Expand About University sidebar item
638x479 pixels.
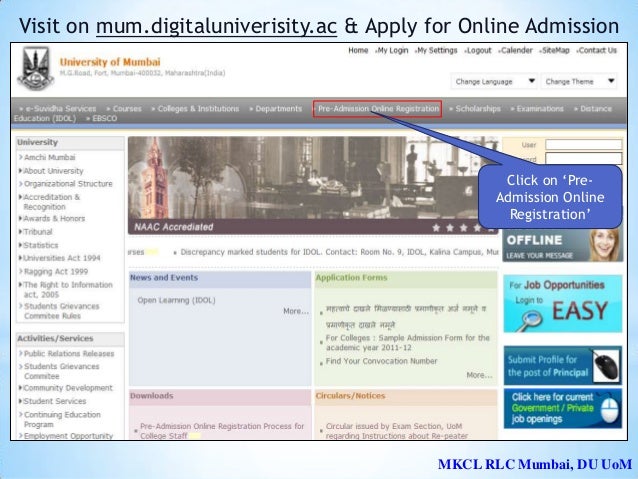(x=51, y=171)
